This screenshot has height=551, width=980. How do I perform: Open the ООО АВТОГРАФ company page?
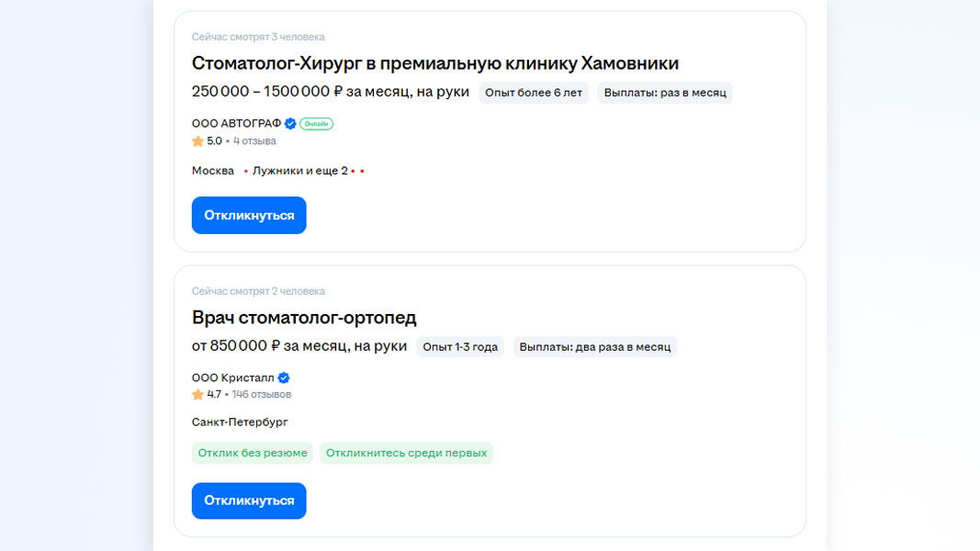[x=236, y=123]
